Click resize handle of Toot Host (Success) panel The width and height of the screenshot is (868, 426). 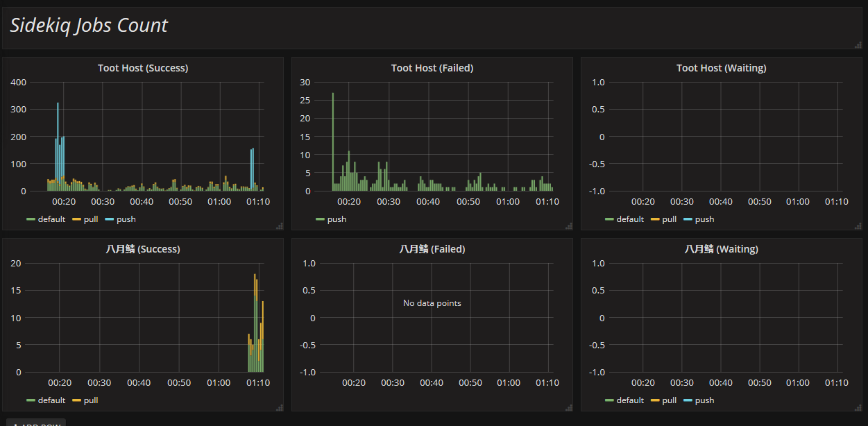(280, 225)
